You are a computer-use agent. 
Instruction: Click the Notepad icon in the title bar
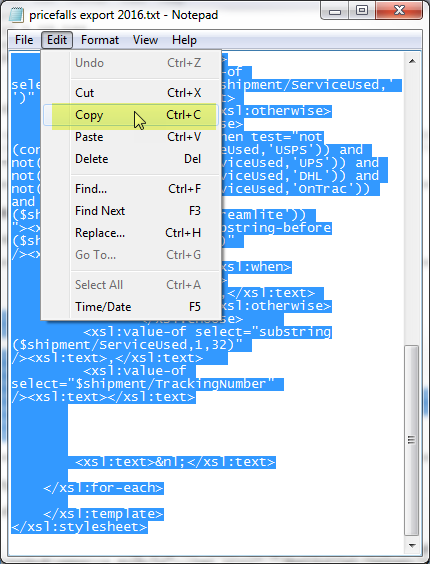pyautogui.click(x=16, y=15)
